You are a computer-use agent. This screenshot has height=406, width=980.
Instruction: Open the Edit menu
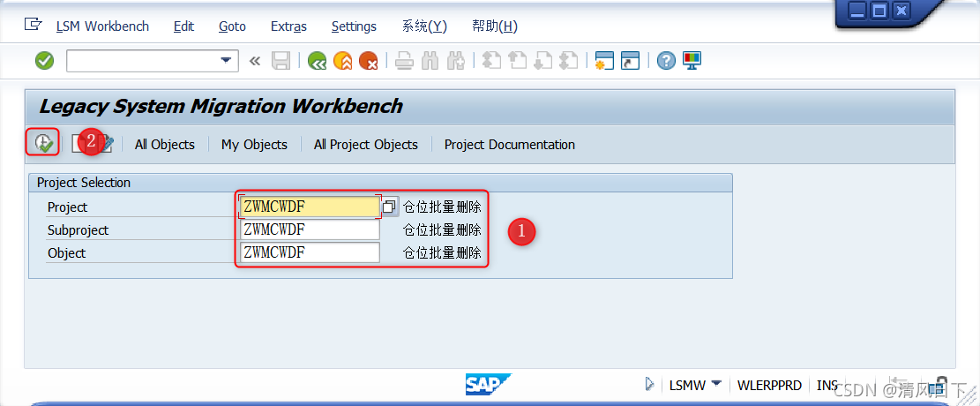click(183, 26)
